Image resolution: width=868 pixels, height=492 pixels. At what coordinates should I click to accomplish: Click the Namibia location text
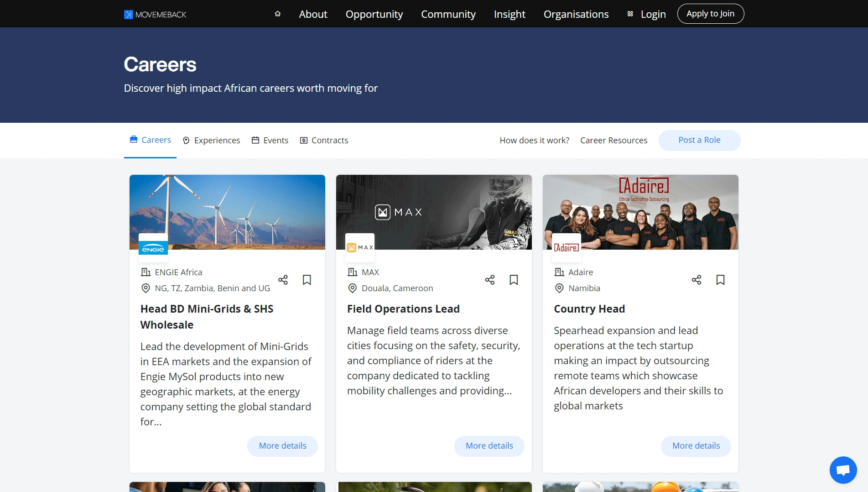pos(584,288)
